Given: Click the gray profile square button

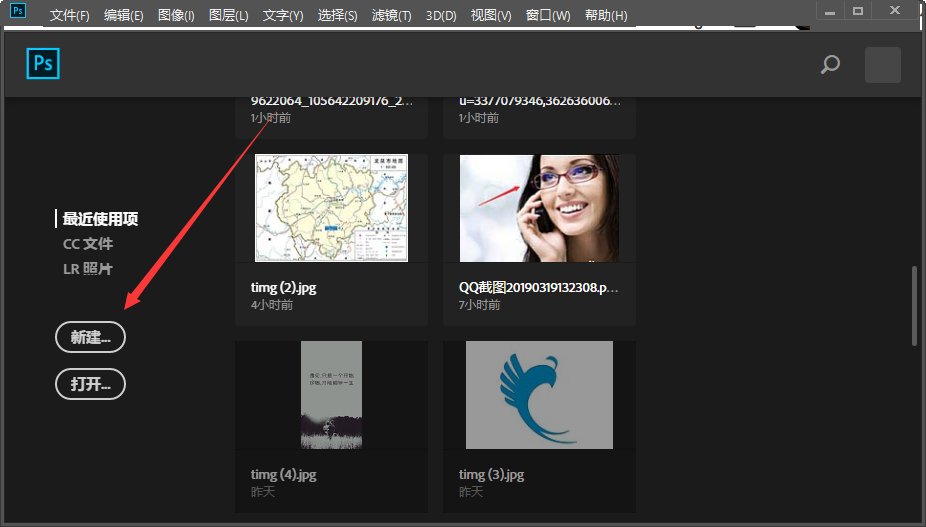Looking at the screenshot, I should click(x=883, y=65).
